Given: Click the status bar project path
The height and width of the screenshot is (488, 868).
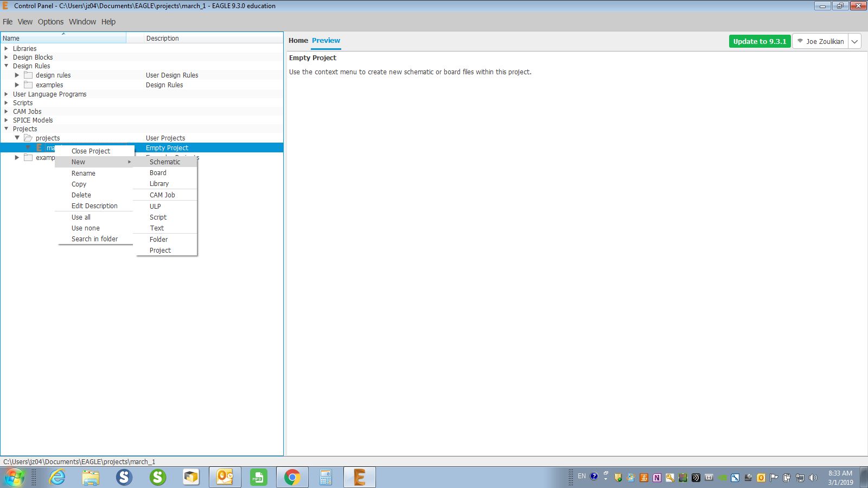Looking at the screenshot, I should click(x=79, y=462).
